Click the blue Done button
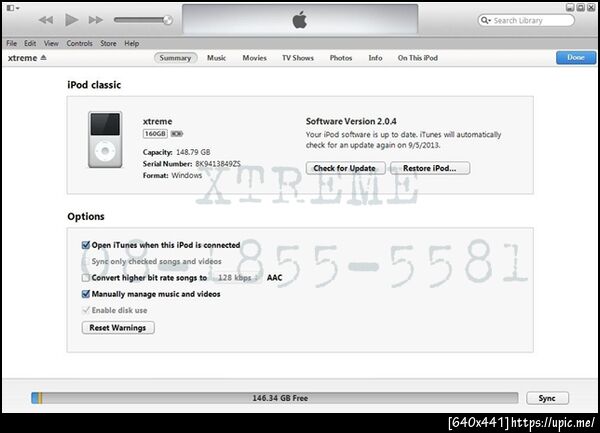This screenshot has width=600, height=433. [576, 58]
